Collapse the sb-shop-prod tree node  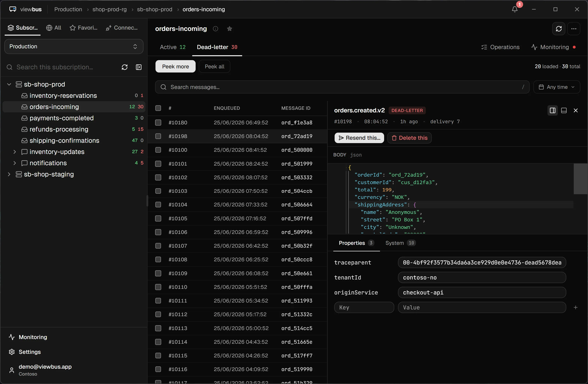pyautogui.click(x=9, y=84)
